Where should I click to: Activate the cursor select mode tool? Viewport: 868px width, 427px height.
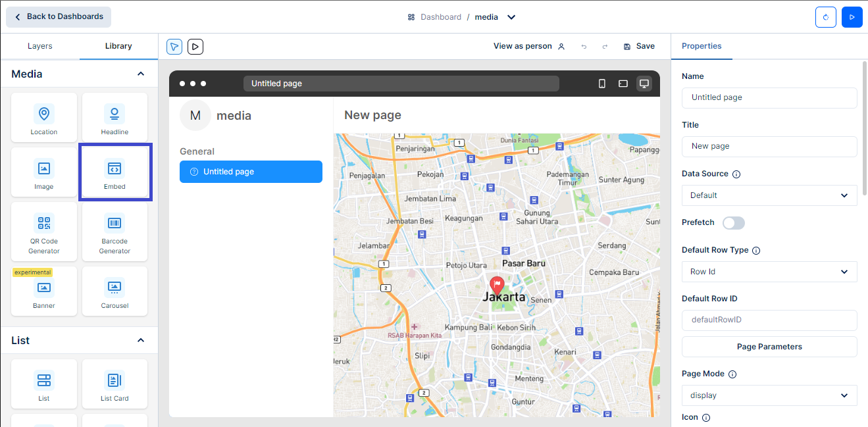pyautogui.click(x=174, y=46)
